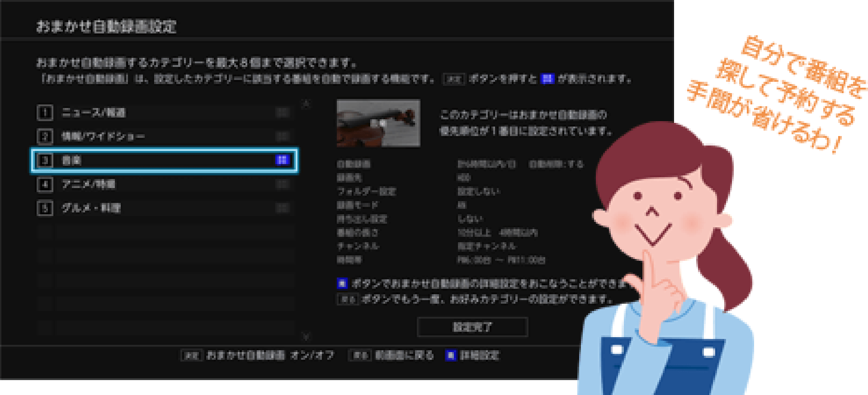Image resolution: width=868 pixels, height=395 pixels.
Task: Toggle recording indicator for ニュース/報道
Action: point(283,113)
